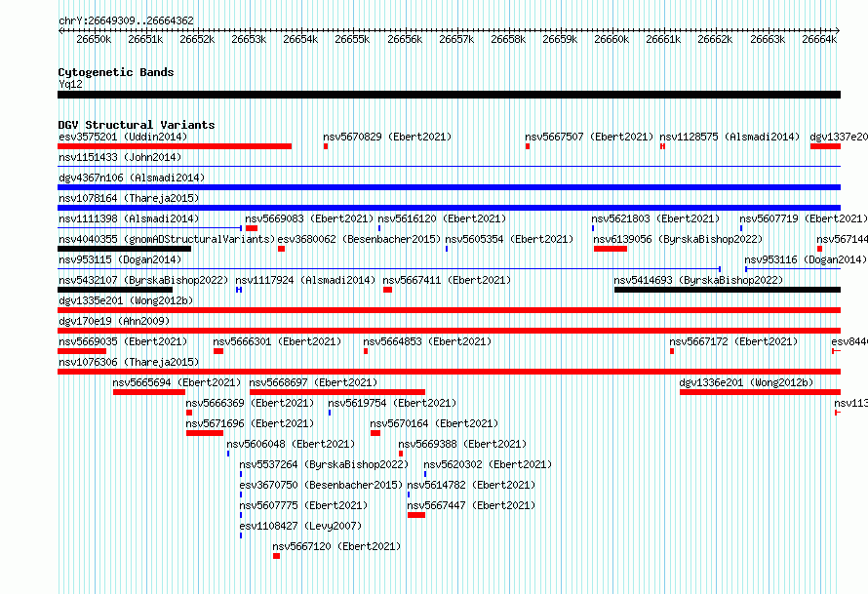Click the red bar under nsv5668697
The width and height of the screenshot is (868, 594).
337,392
